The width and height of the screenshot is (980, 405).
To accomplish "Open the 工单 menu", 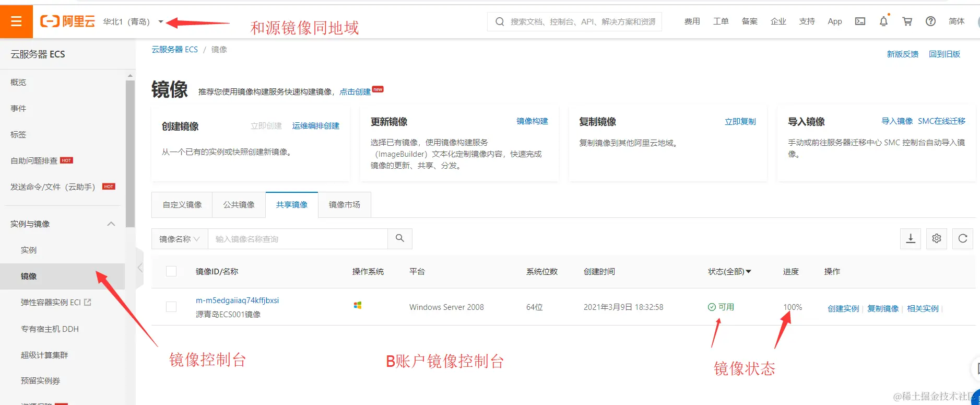I will (721, 21).
